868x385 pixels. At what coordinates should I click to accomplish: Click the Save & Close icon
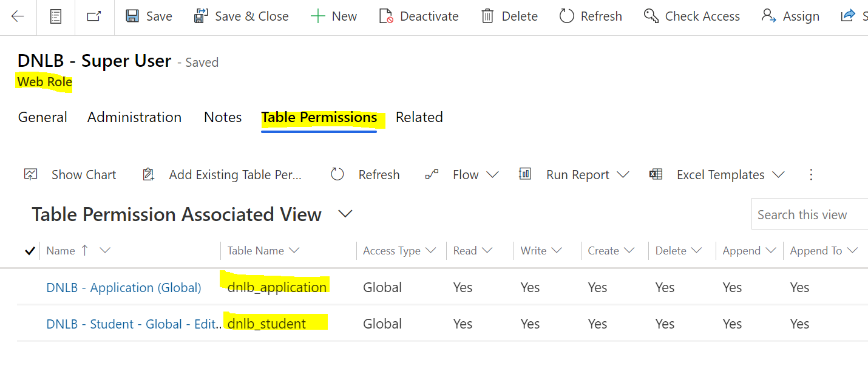[201, 16]
